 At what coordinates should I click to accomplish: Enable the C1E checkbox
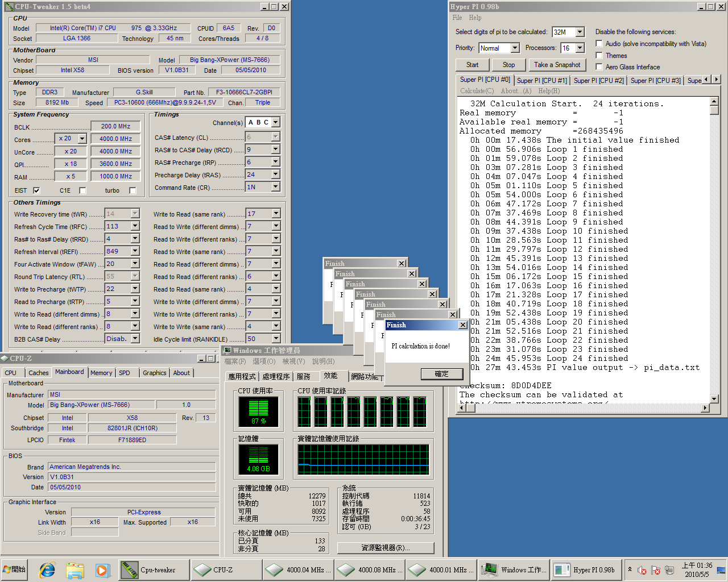tap(82, 190)
